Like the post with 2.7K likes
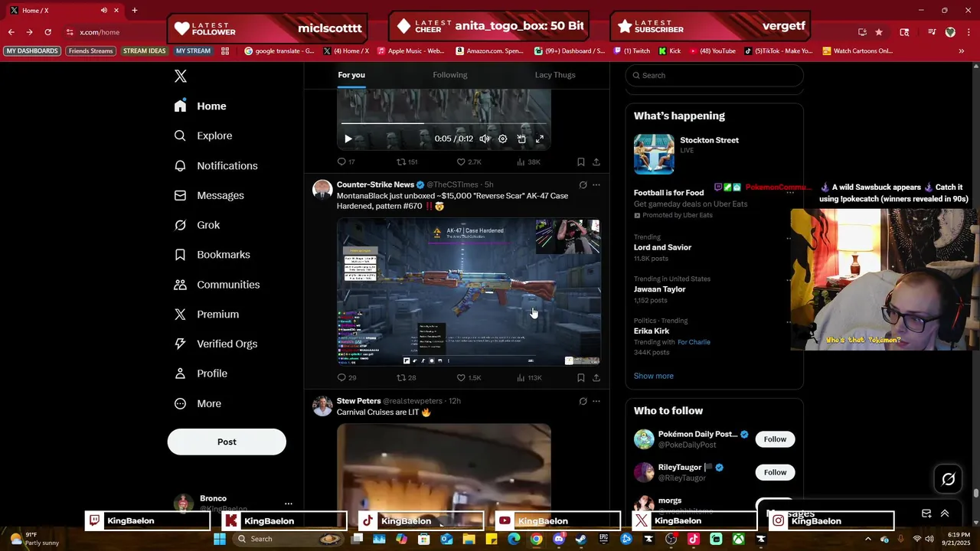This screenshot has width=980, height=551. pos(469,161)
